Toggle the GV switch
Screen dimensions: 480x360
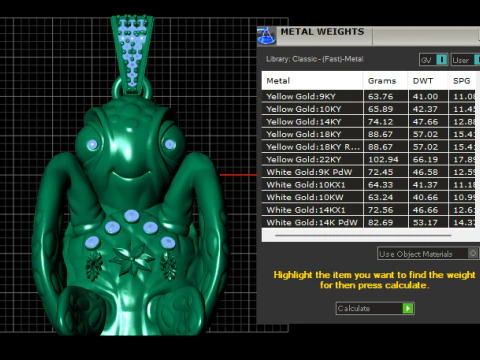coord(442,60)
